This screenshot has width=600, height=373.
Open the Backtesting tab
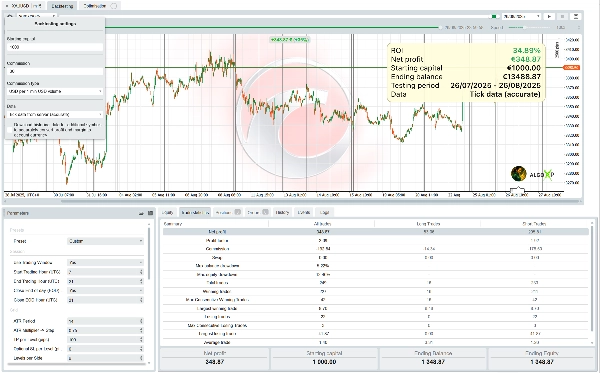pos(62,6)
